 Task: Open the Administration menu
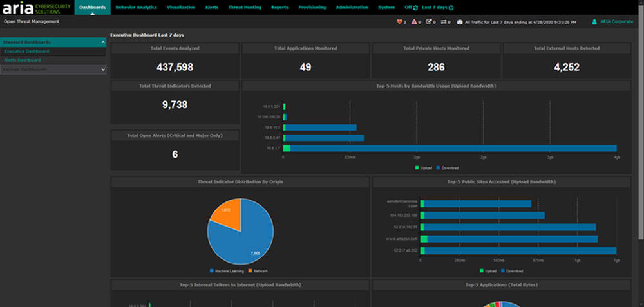click(x=352, y=7)
